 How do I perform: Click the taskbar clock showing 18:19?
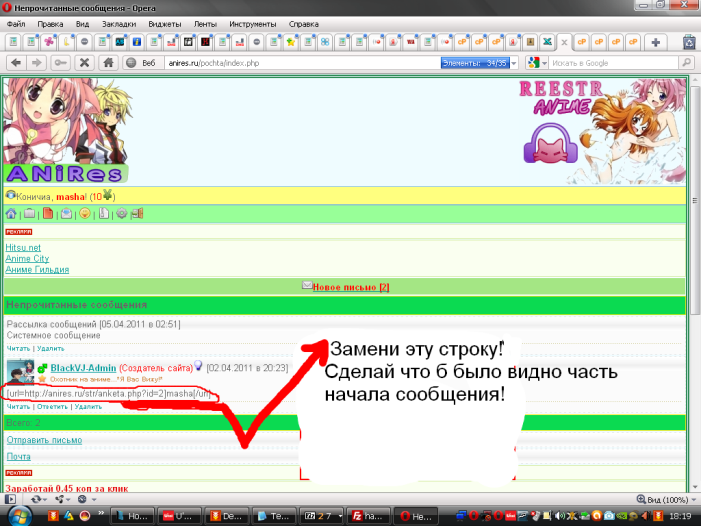680,516
